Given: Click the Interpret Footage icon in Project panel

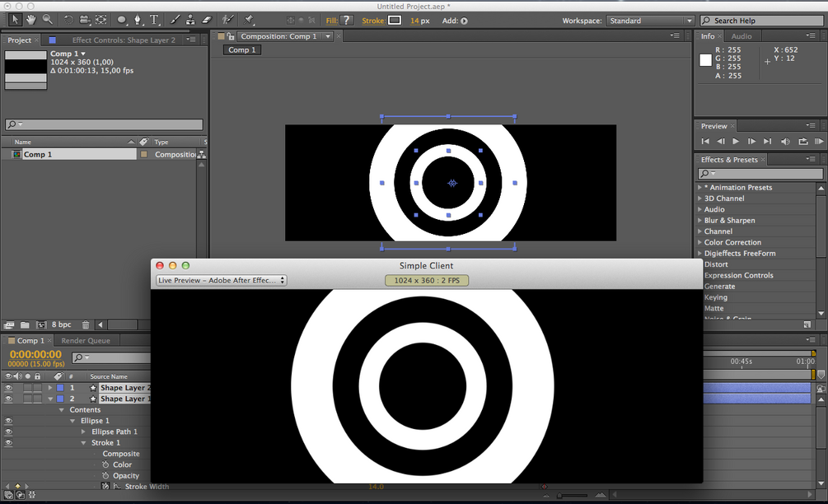Looking at the screenshot, I should 8,325.
